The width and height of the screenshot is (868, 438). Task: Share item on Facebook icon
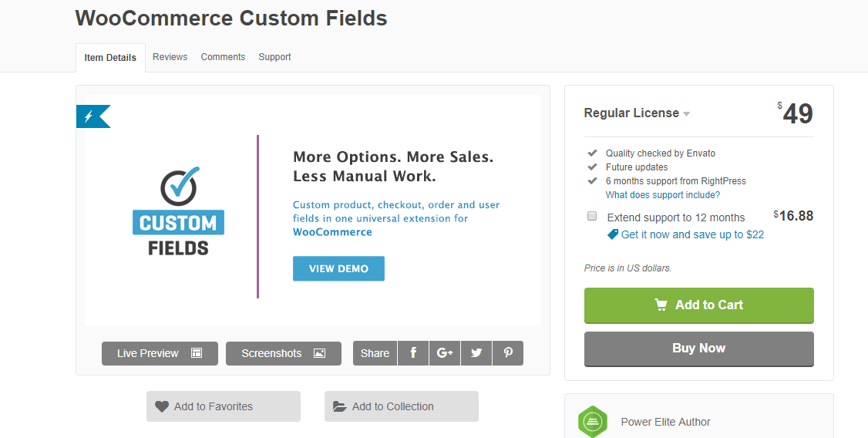413,353
